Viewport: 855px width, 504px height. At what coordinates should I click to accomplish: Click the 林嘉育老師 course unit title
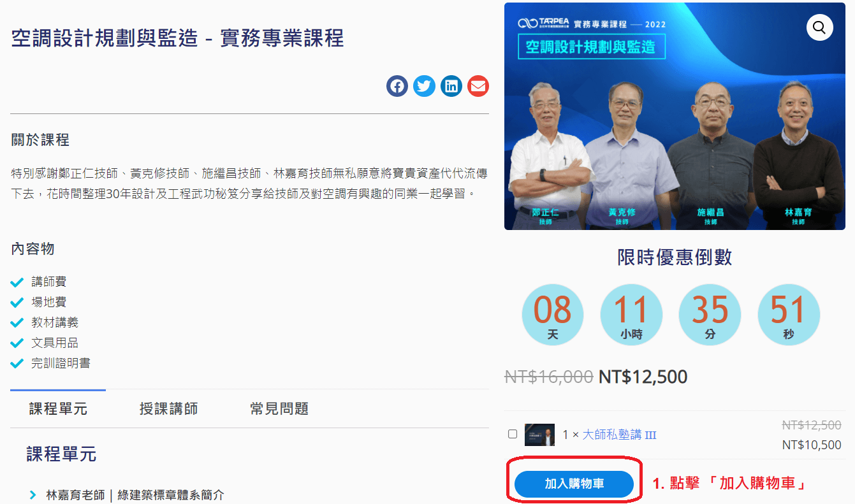point(135,494)
